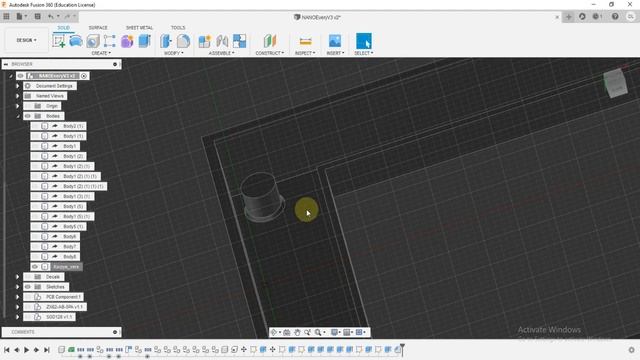This screenshot has width=640, height=360.
Task: Expand Named Views node
Action: click(18, 96)
